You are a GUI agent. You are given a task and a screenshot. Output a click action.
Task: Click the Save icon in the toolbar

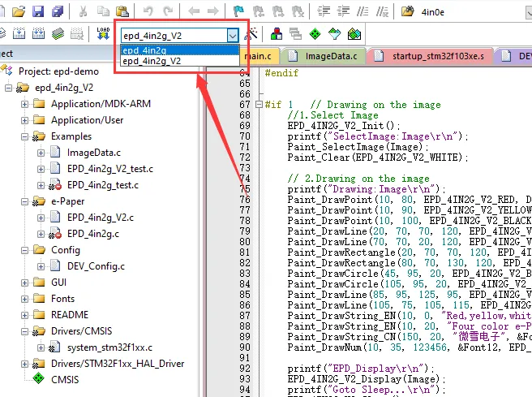(38, 12)
